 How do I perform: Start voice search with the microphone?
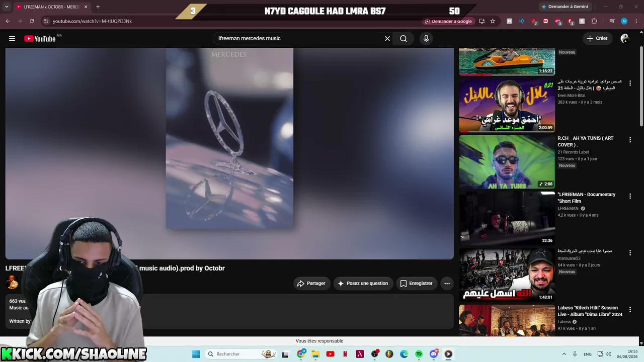click(426, 39)
